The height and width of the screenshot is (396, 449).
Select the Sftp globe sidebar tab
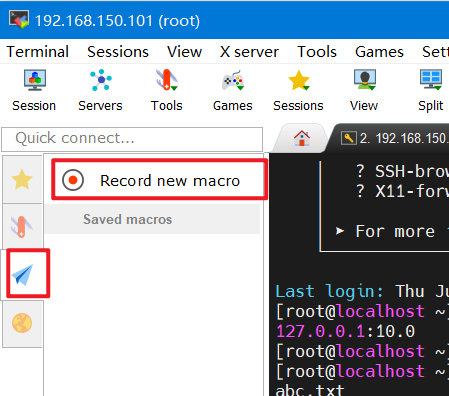coord(22,323)
